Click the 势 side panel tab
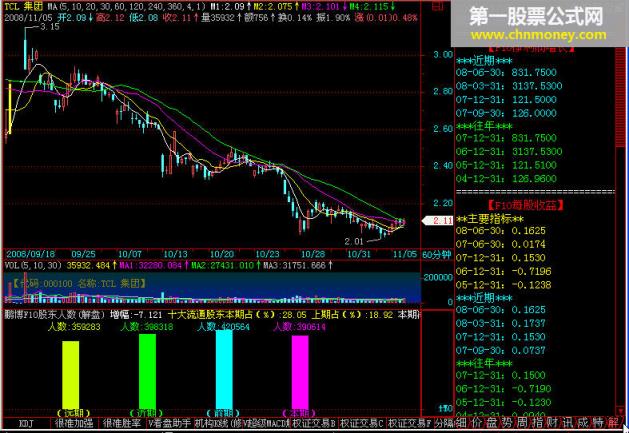Viewport: 629px width, 433px height. pyautogui.click(x=507, y=422)
